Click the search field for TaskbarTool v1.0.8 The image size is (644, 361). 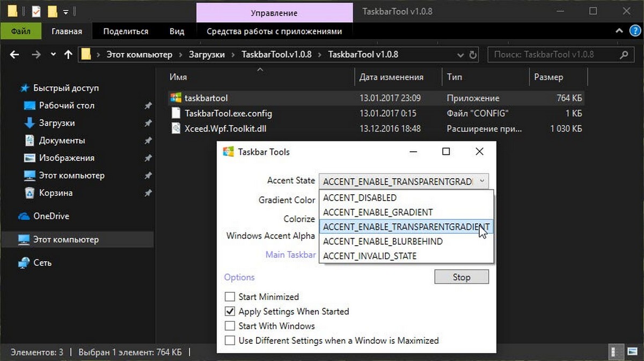pos(553,54)
